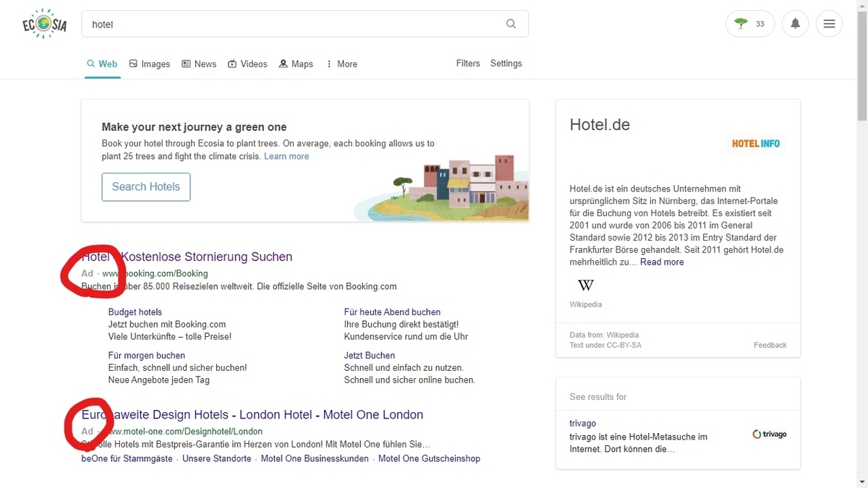Open the trivago suggested result link
The image size is (868, 488).
tap(583, 424)
